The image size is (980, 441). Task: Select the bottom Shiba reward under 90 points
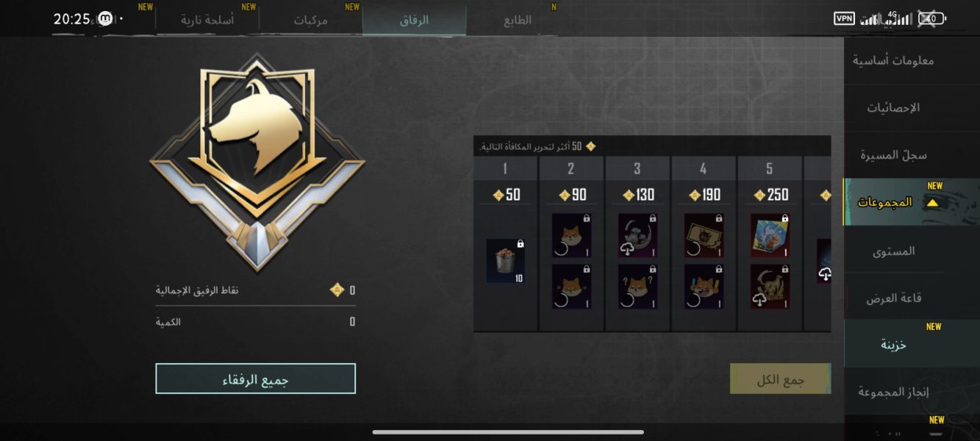(571, 287)
